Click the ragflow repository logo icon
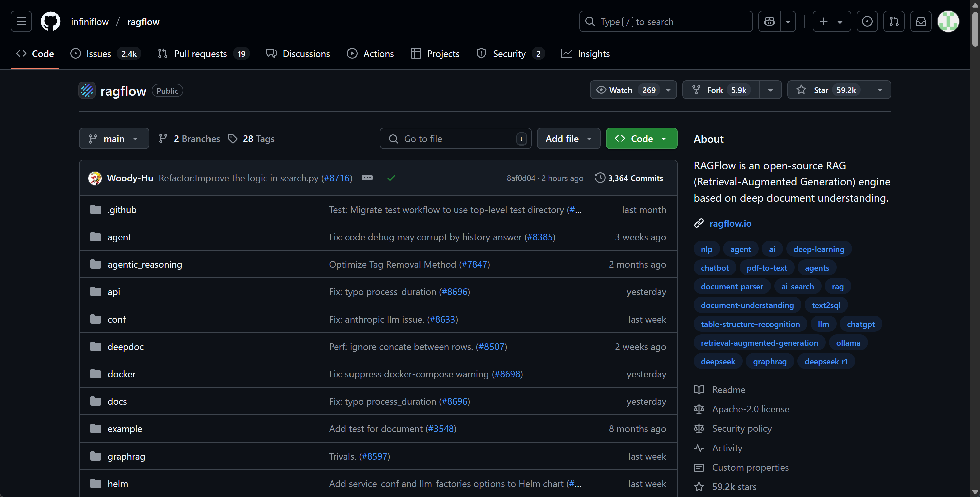The width and height of the screenshot is (980, 497). 87,91
